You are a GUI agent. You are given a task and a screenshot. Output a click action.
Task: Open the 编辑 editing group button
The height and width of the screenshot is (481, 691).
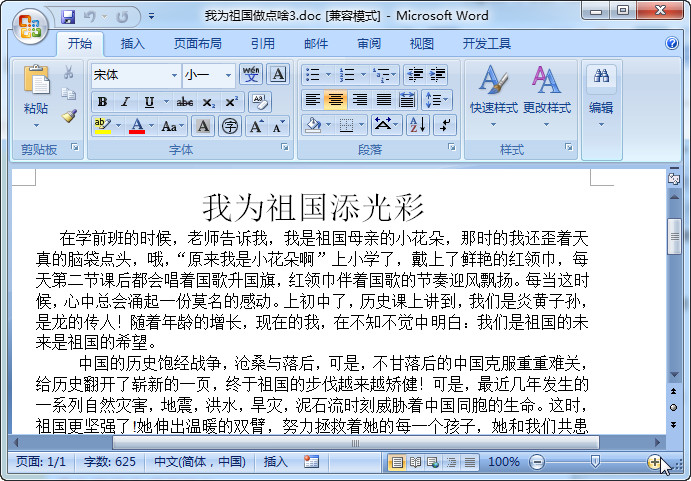(601, 96)
